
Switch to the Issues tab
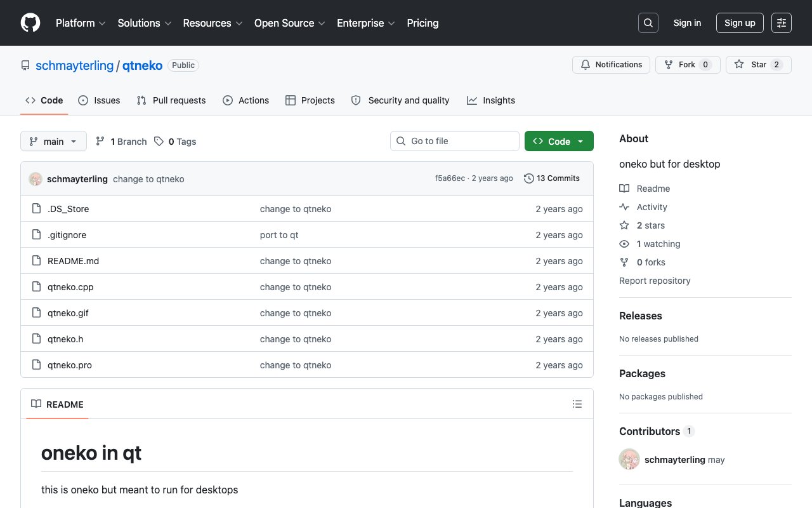click(x=99, y=100)
